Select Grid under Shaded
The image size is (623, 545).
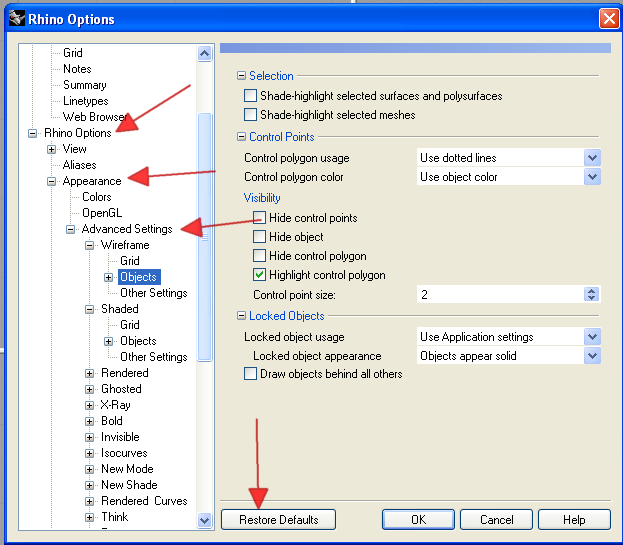click(x=130, y=325)
